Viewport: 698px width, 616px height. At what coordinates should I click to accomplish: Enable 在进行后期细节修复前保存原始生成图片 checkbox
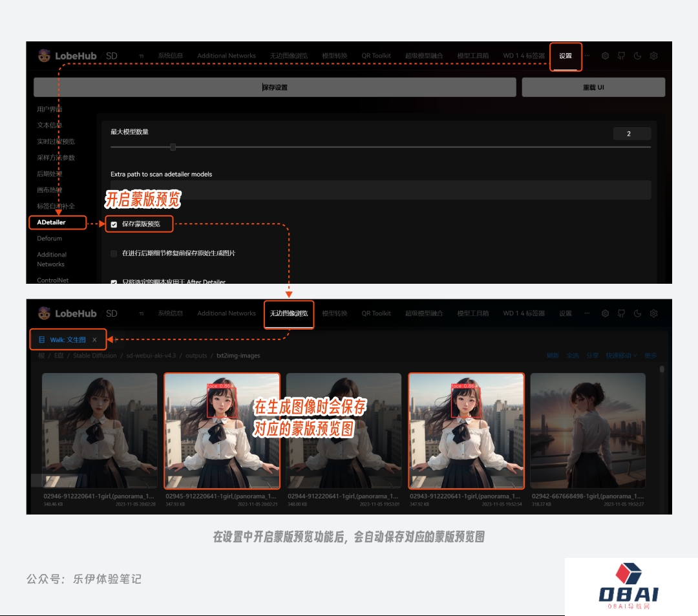click(114, 253)
